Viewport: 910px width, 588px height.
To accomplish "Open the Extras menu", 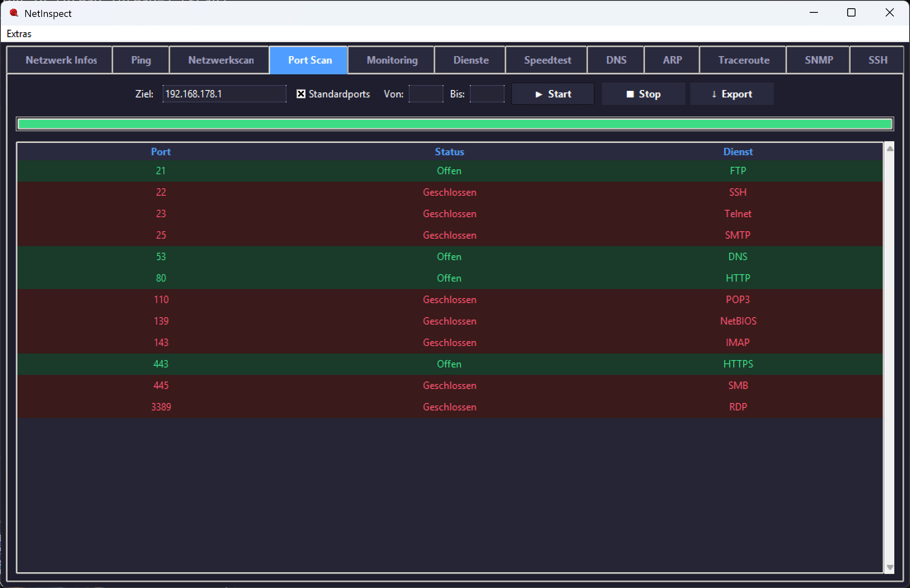I will (x=19, y=34).
